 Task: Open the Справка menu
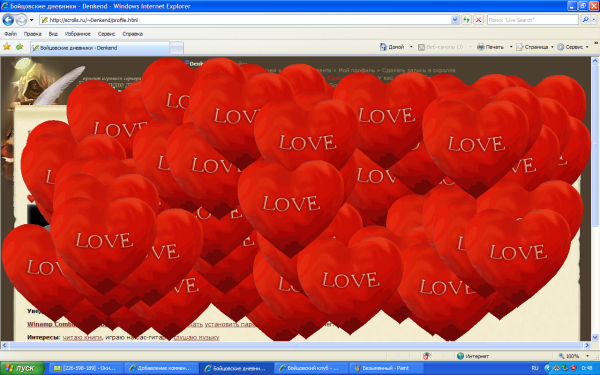click(x=132, y=34)
